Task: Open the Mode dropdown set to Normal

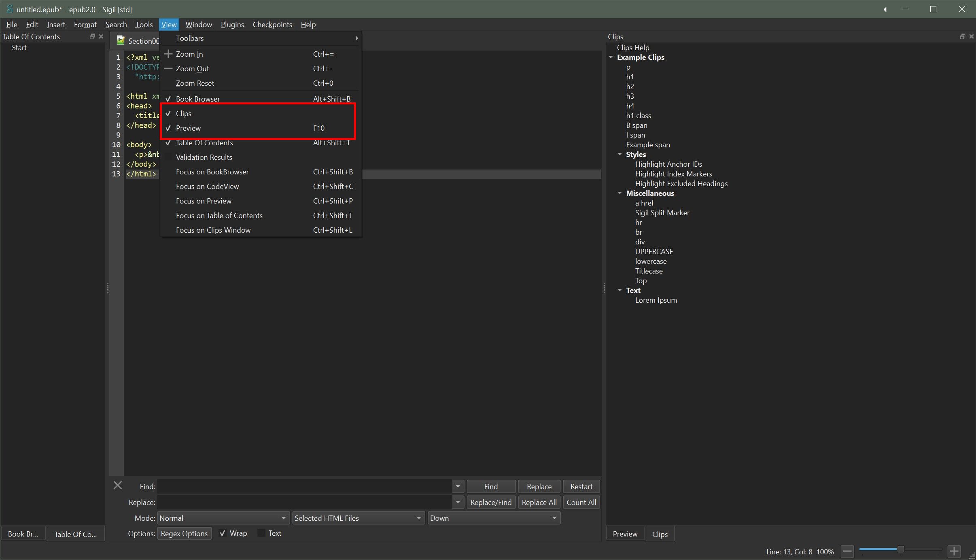Action: [x=223, y=518]
